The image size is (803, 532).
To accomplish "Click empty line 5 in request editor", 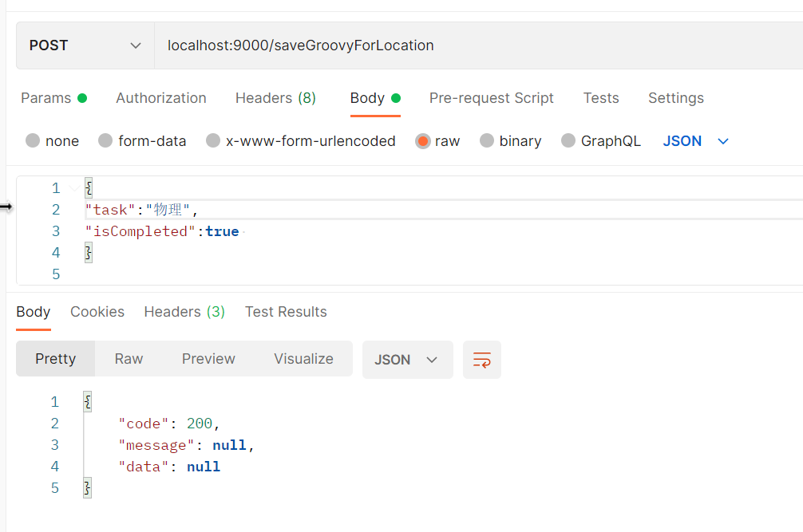I will 444,274.
